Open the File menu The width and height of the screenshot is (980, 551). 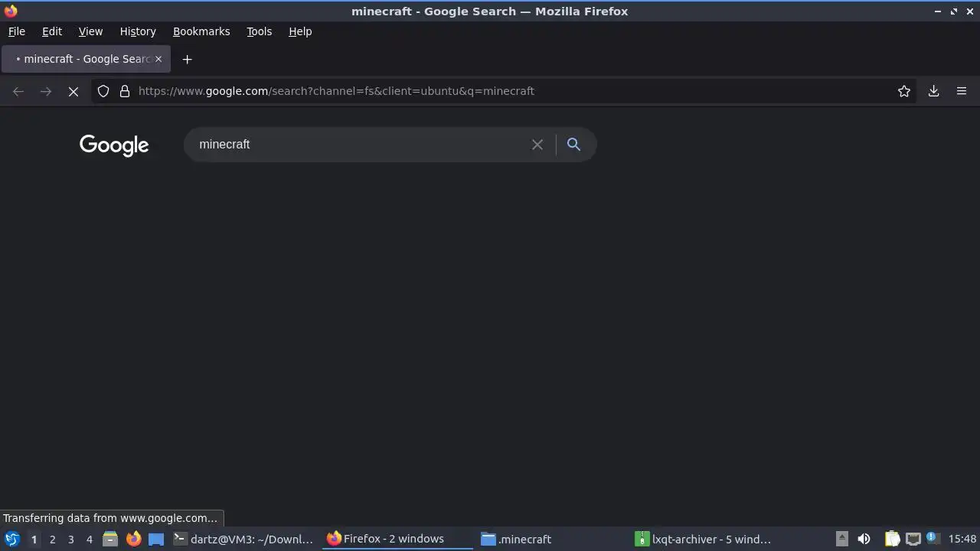(x=17, y=31)
